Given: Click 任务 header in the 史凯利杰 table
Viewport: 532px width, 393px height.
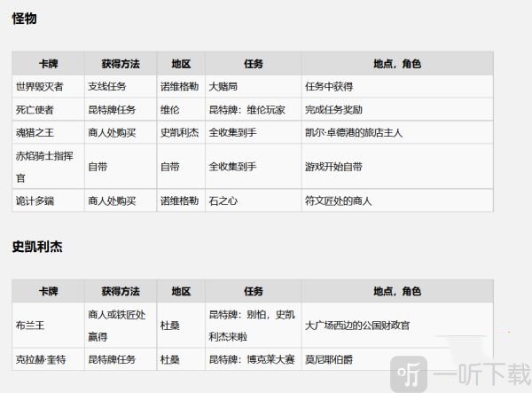Looking at the screenshot, I should (253, 291).
